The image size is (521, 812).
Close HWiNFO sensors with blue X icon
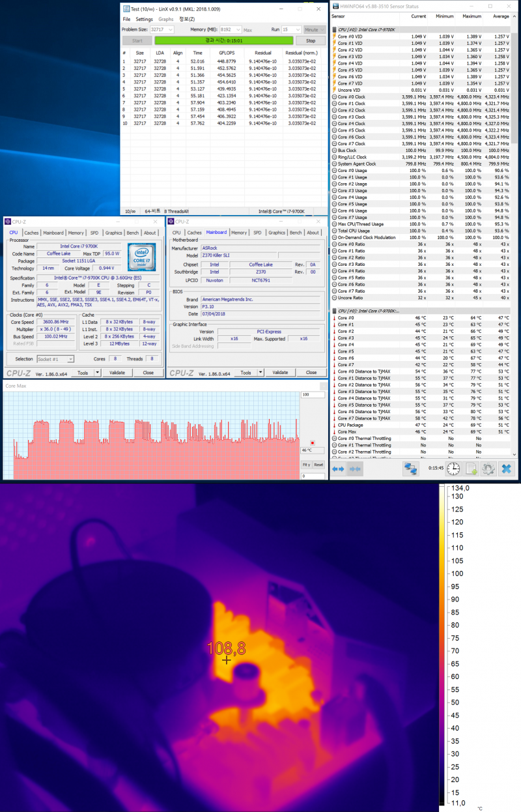pos(506,469)
